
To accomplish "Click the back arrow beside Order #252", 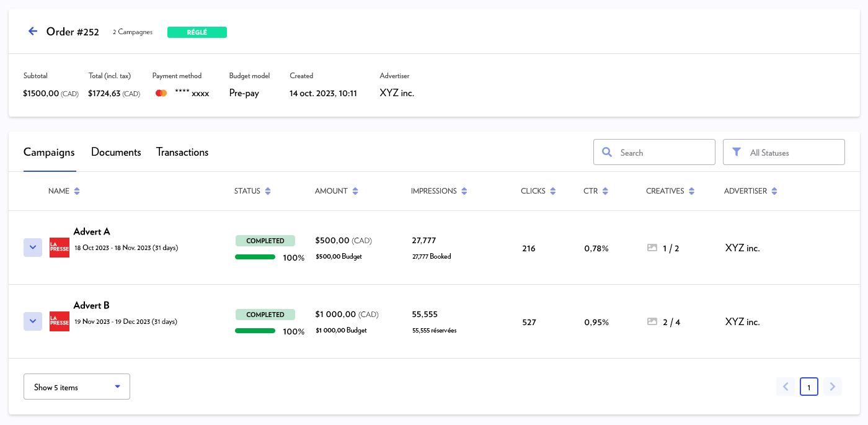I will tap(33, 31).
